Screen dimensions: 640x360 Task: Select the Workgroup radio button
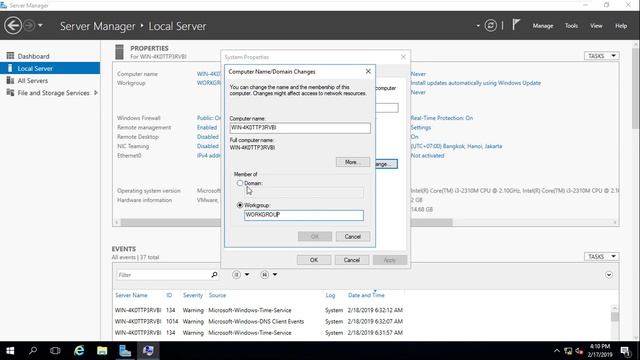(240, 205)
